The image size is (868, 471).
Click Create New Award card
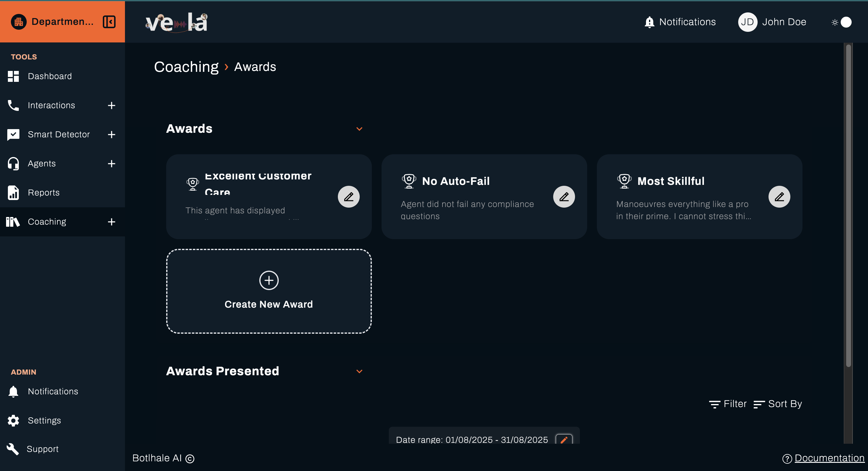[x=268, y=291]
